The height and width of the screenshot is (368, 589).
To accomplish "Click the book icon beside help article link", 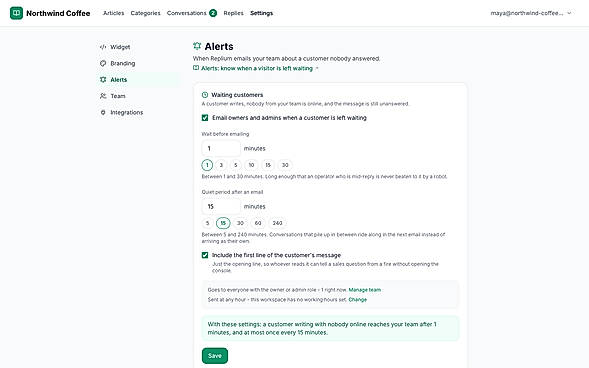I will point(196,68).
